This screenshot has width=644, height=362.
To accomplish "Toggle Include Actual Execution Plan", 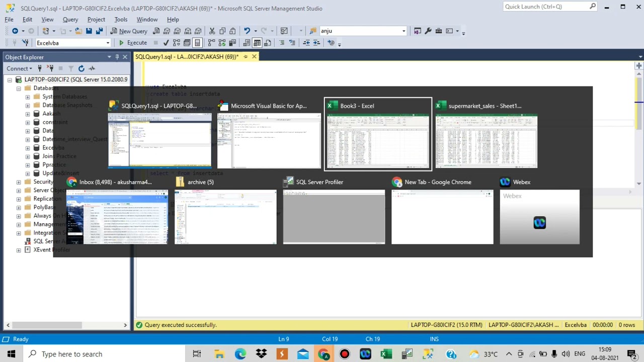I will click(211, 43).
